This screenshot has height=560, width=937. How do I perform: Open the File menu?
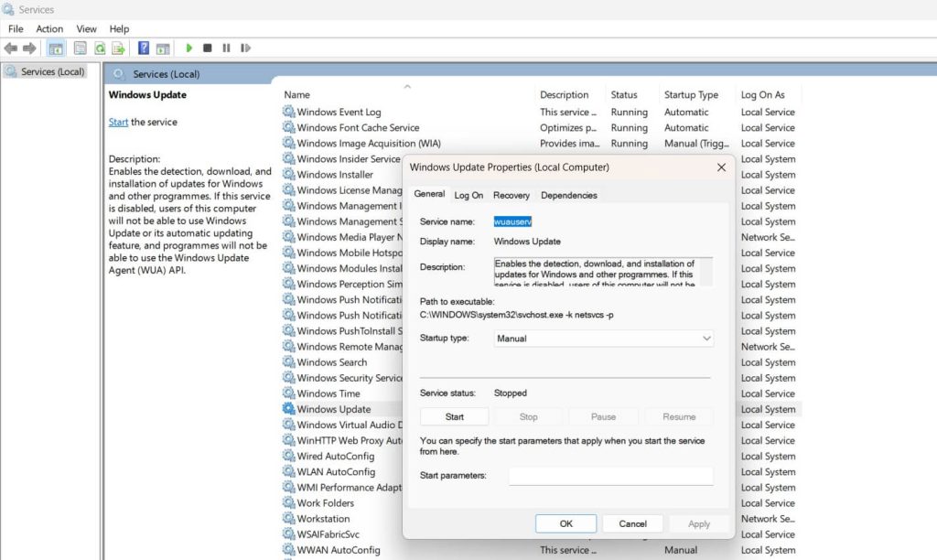pyautogui.click(x=16, y=28)
